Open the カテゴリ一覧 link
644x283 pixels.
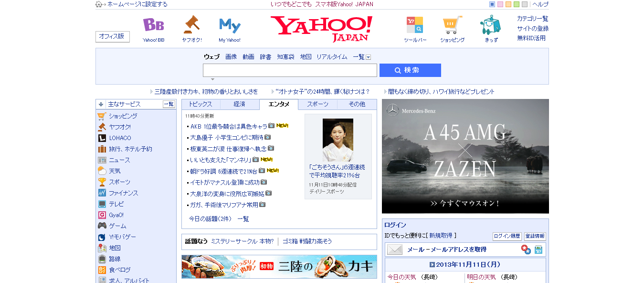(x=533, y=19)
